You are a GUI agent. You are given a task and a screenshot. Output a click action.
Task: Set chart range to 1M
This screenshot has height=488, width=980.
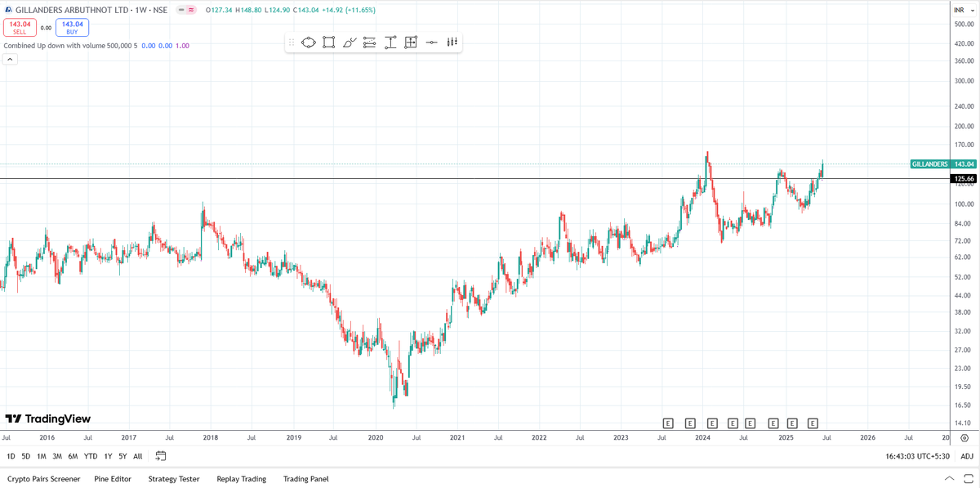pyautogui.click(x=42, y=456)
